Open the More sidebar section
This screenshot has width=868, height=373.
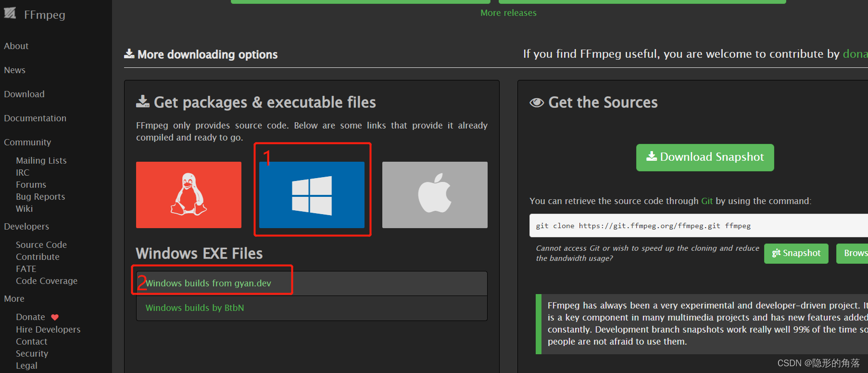14,298
